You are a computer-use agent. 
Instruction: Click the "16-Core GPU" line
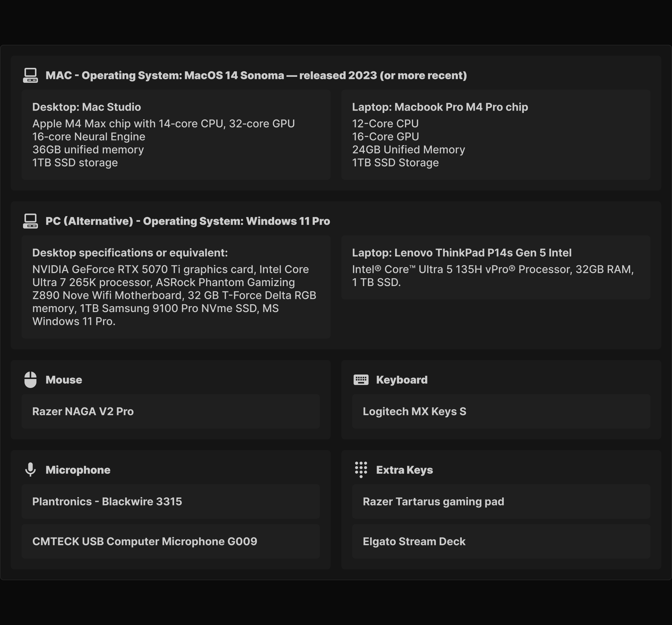coord(386,137)
